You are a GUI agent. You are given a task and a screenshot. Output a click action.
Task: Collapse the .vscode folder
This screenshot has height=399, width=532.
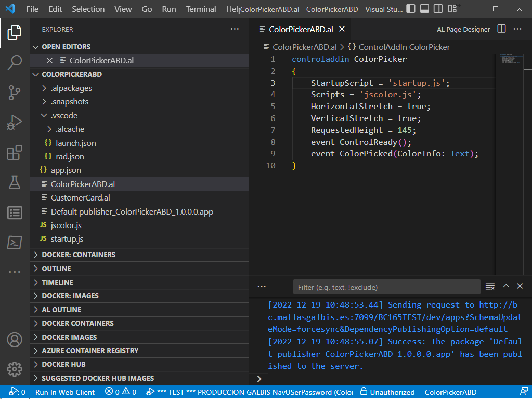click(44, 116)
